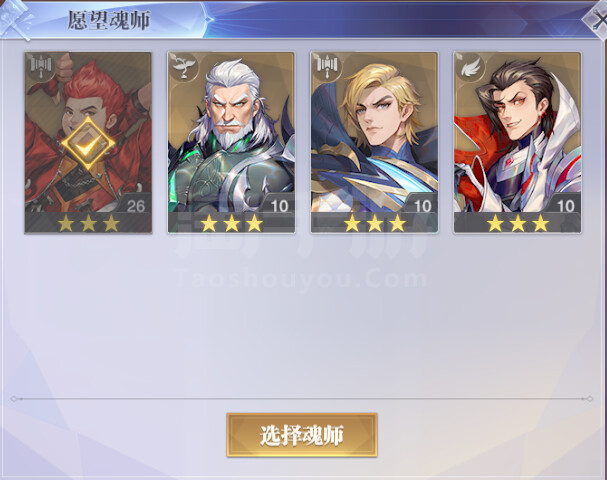Click the three stars under dark-haired card
The width and height of the screenshot is (607, 480).
(518, 223)
